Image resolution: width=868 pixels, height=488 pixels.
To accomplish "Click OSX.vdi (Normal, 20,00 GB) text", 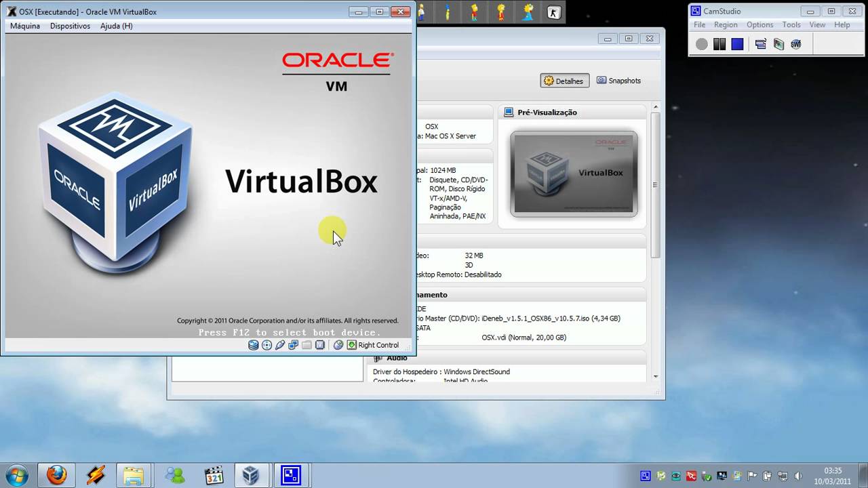I will pyautogui.click(x=524, y=338).
